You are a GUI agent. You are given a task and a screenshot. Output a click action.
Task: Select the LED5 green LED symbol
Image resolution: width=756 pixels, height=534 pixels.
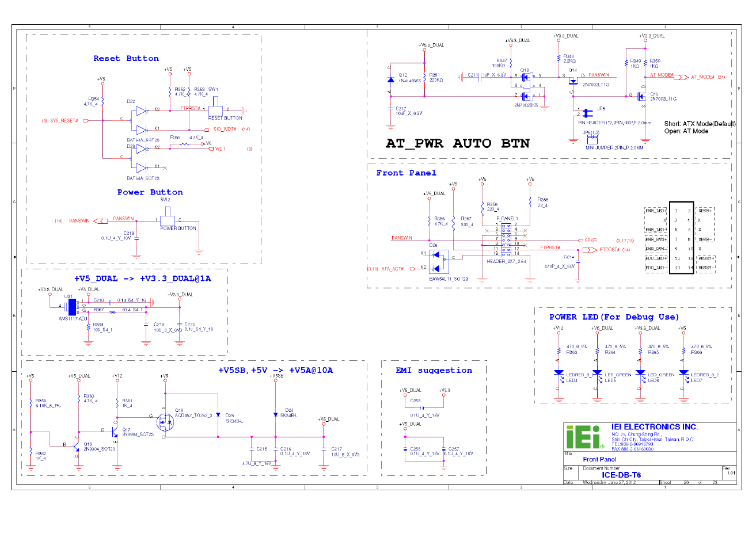pos(598,374)
